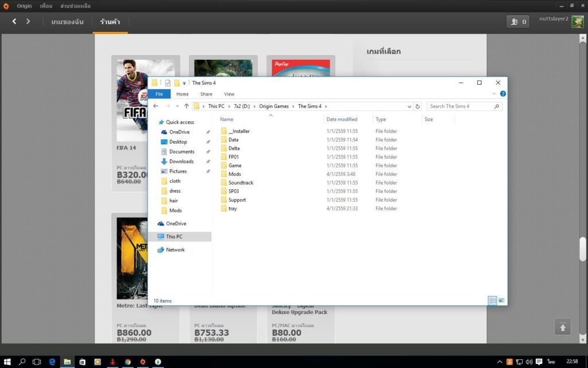Select Network in the navigation pane
Image resolution: width=588 pixels, height=368 pixels.
pyautogui.click(x=175, y=250)
